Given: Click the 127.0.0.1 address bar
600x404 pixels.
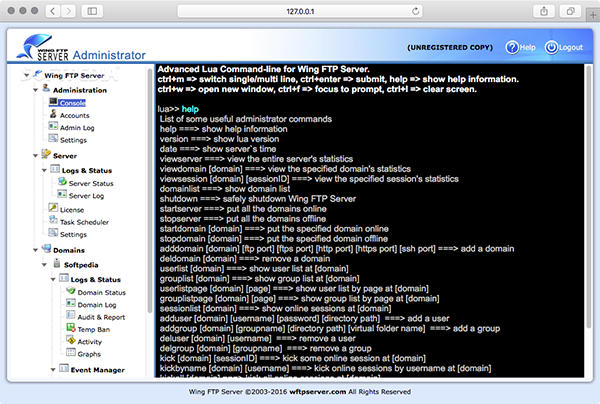Looking at the screenshot, I should click(300, 11).
